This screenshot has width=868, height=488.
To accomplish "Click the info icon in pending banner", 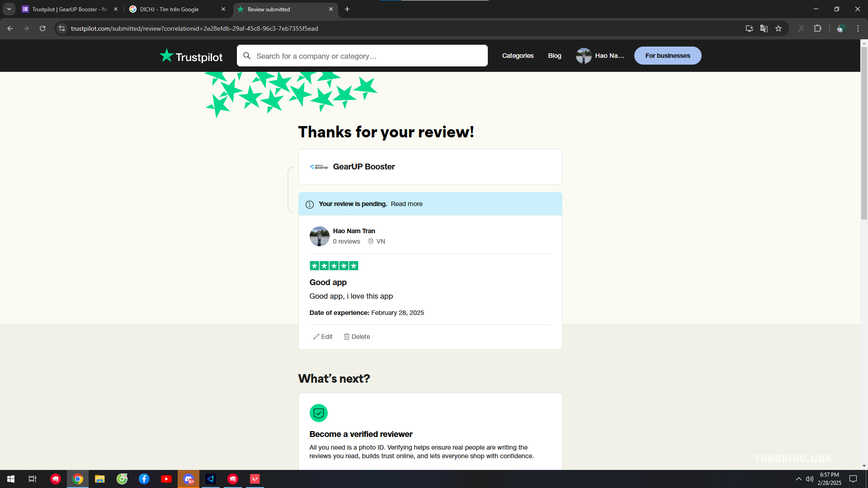I will pyautogui.click(x=310, y=204).
